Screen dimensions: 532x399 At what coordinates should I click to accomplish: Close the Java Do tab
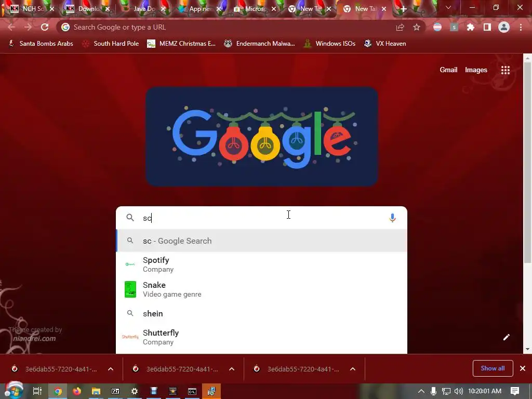(163, 9)
